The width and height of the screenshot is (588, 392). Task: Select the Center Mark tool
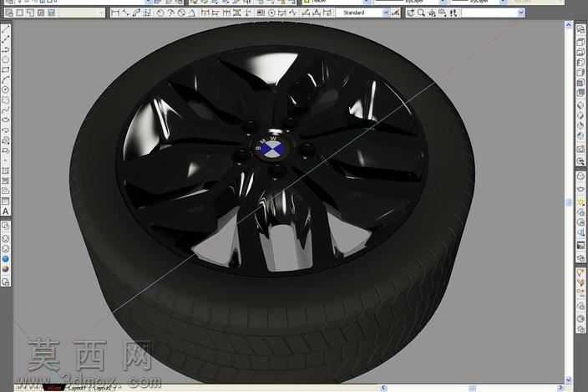271,13
